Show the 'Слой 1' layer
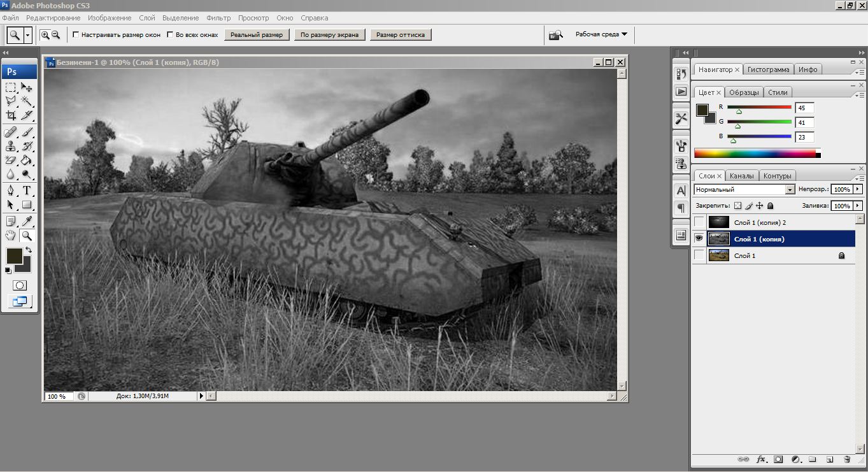This screenshot has width=868, height=472. [x=699, y=255]
